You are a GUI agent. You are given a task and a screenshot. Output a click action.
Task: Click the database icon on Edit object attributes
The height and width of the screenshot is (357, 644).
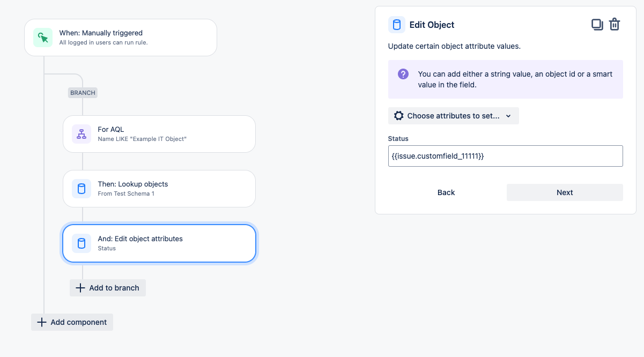click(x=81, y=243)
